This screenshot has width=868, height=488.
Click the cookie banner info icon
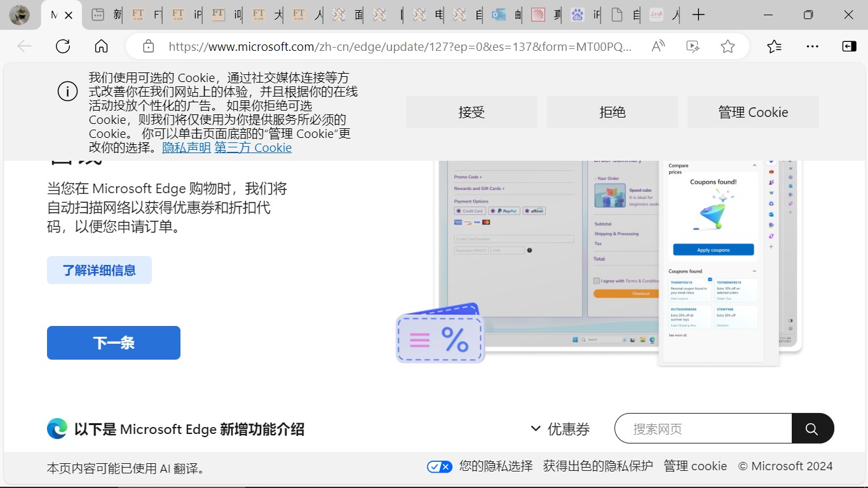click(67, 91)
